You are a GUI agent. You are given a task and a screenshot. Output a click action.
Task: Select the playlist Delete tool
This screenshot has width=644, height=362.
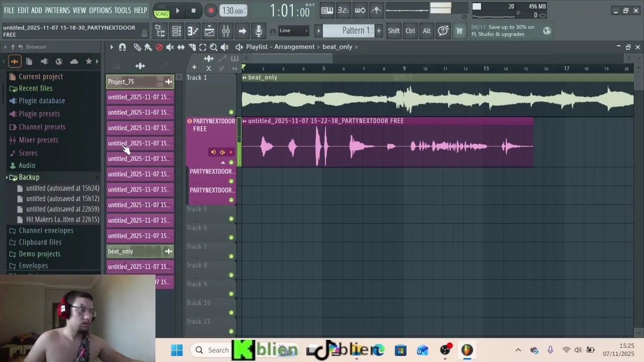pos(159,47)
